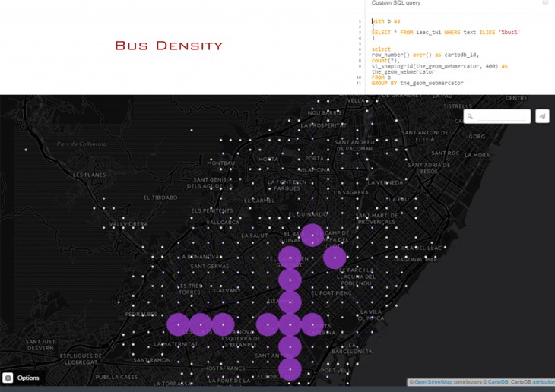Click the Parc de Collserola map label

click(81, 144)
